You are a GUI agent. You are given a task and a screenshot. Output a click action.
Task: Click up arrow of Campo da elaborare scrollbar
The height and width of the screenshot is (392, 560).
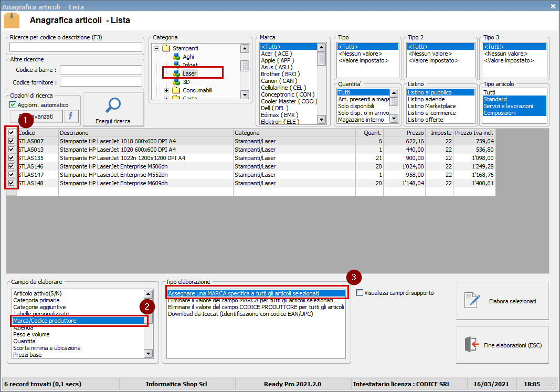[148, 294]
